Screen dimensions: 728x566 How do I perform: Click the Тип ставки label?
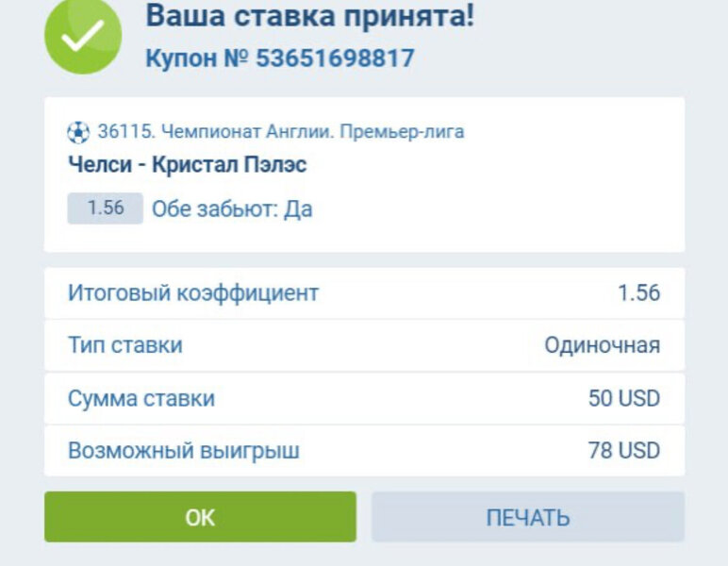pos(125,345)
